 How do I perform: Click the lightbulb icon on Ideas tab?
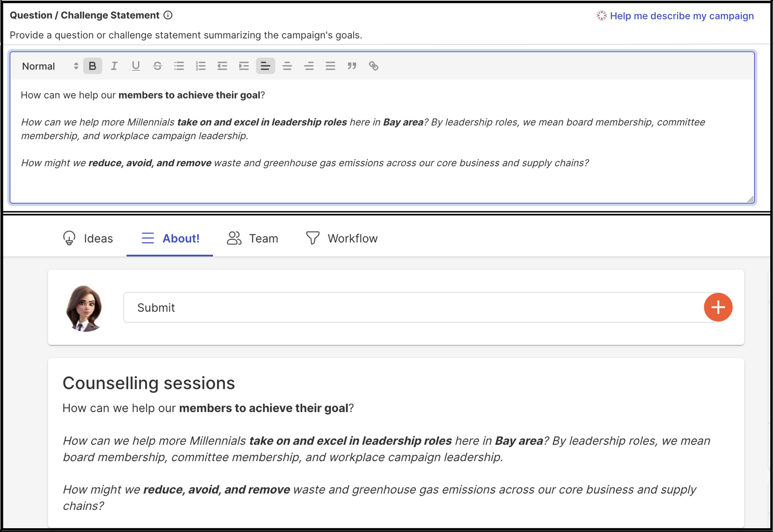(69, 238)
